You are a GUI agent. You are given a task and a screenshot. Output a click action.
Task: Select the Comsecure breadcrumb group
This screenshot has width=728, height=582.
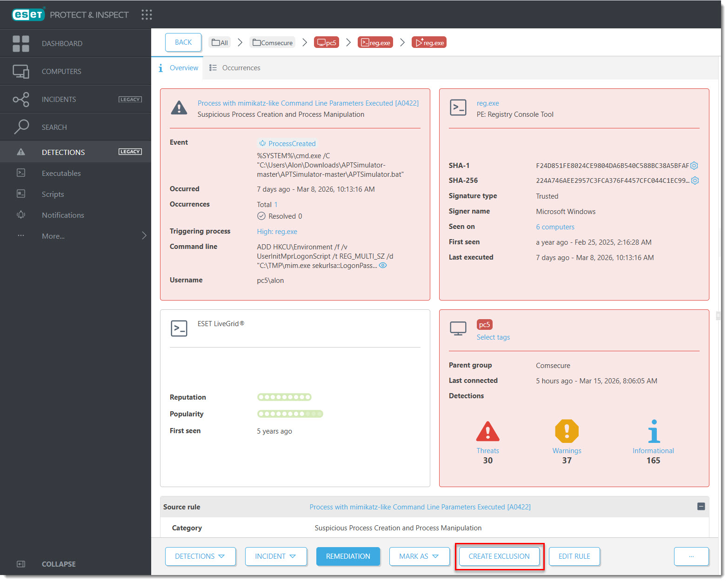[x=273, y=42]
